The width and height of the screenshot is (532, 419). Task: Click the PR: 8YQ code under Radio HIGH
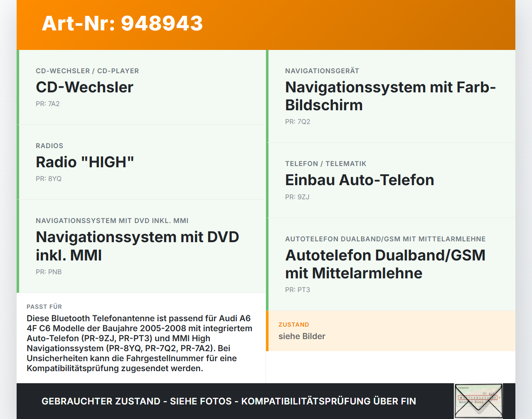(x=48, y=179)
